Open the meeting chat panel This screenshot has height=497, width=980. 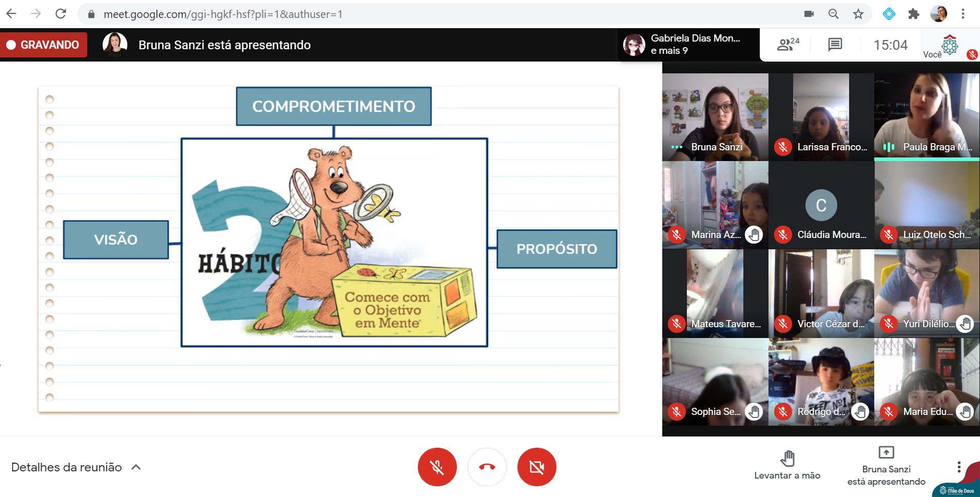pos(835,45)
